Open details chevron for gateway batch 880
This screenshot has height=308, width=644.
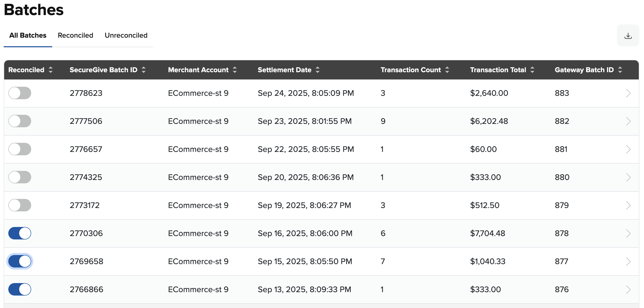coord(628,177)
